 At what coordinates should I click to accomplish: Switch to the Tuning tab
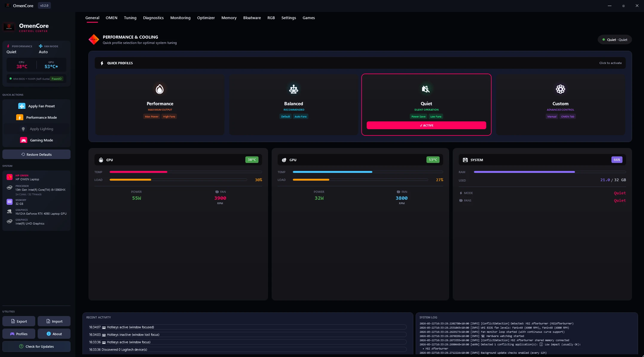[x=130, y=18]
